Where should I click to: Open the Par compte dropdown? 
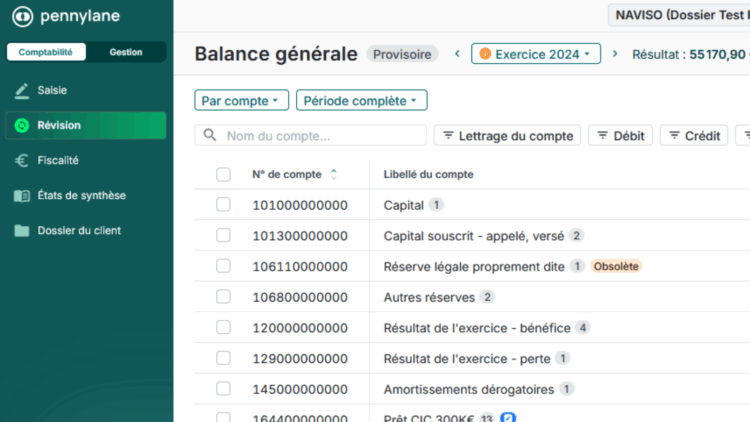(x=241, y=101)
